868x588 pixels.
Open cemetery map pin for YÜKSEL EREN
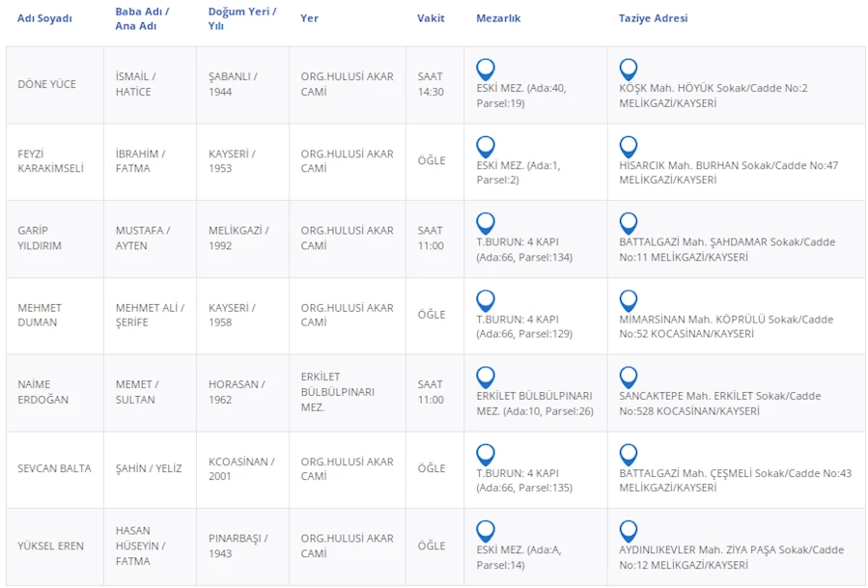pos(486,531)
